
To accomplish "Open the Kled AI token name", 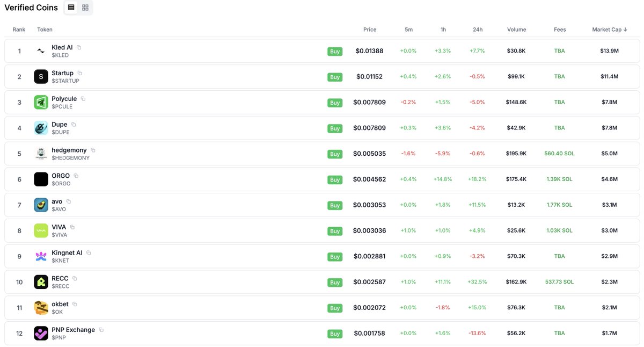I will tap(62, 47).
